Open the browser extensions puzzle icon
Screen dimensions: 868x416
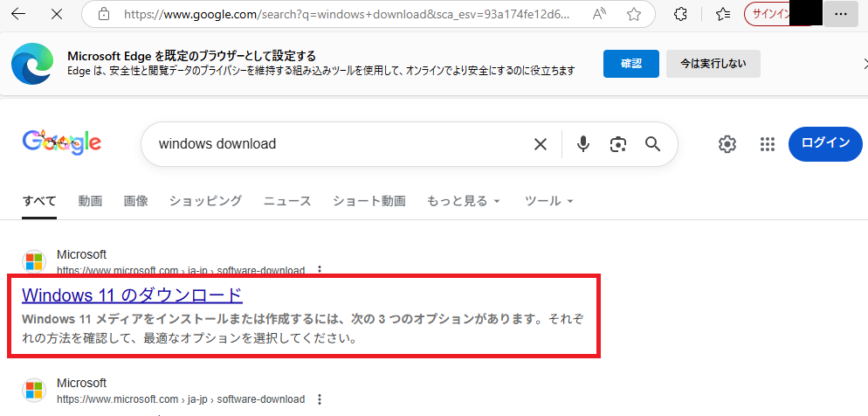point(684,14)
